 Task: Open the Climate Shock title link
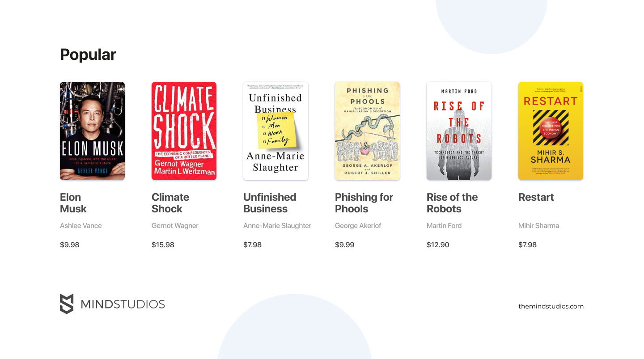coord(170,203)
